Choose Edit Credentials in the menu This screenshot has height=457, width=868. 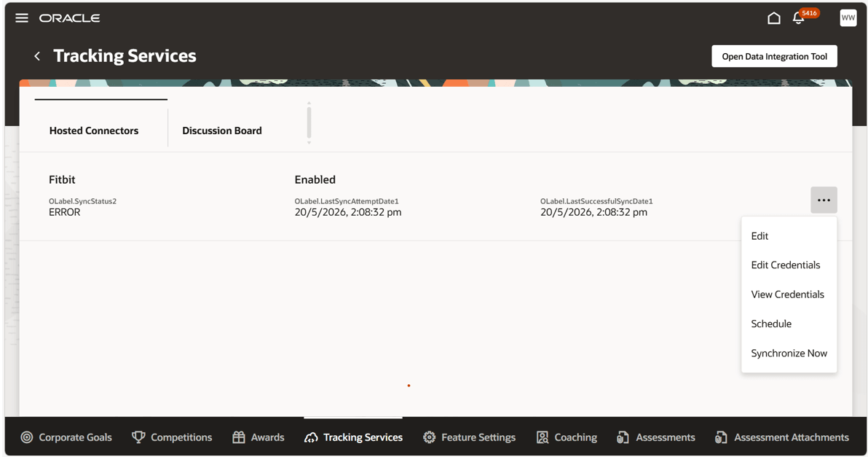pos(789,265)
